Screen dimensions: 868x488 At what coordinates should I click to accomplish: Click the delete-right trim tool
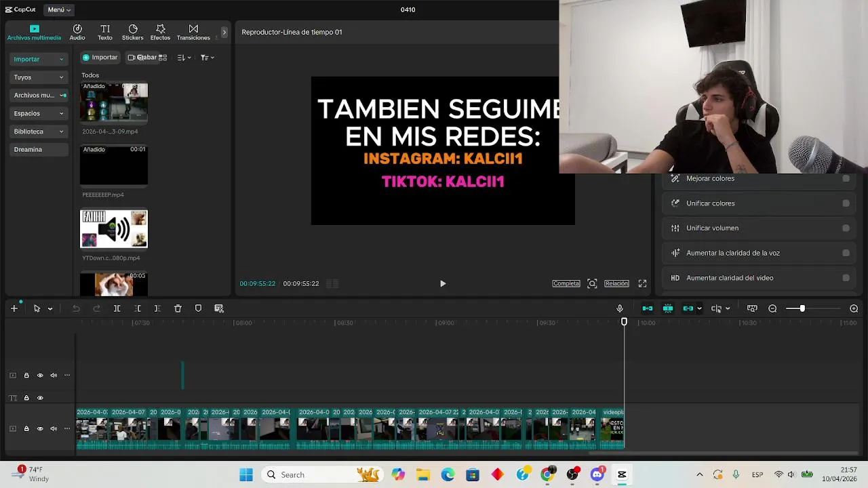click(157, 308)
